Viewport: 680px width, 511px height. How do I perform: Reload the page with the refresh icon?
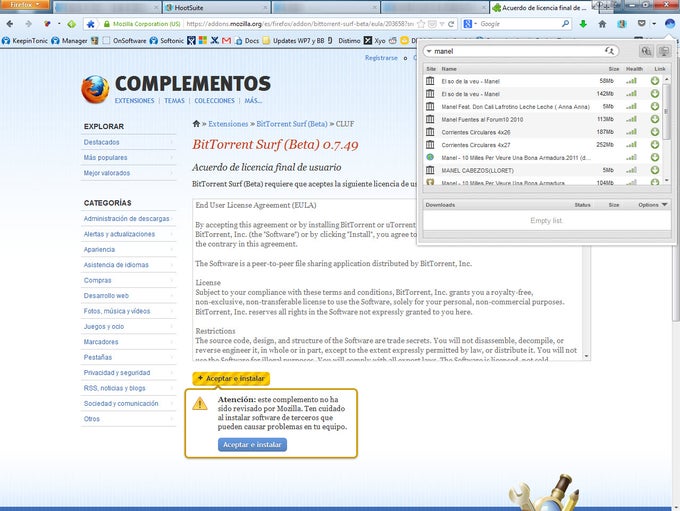click(451, 24)
